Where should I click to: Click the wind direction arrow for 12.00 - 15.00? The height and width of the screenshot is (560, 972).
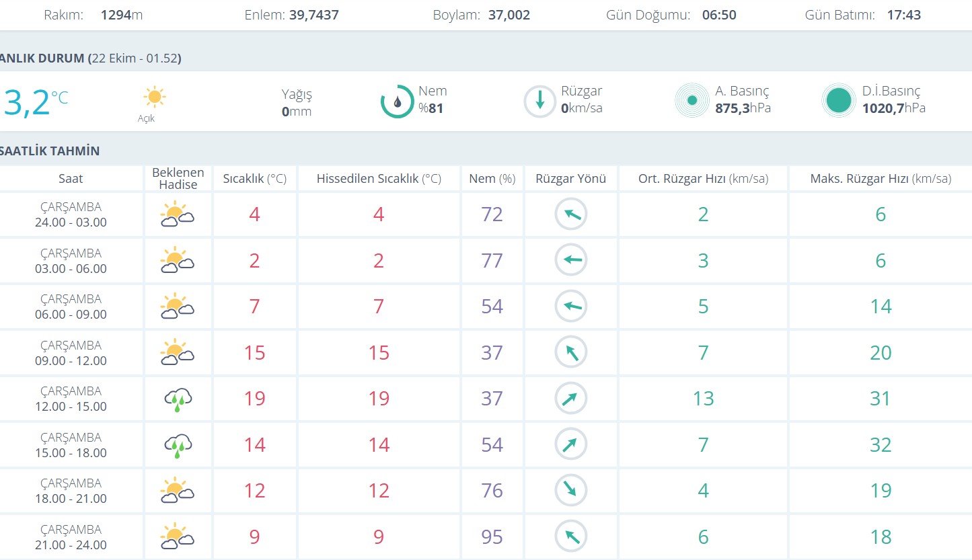click(570, 399)
